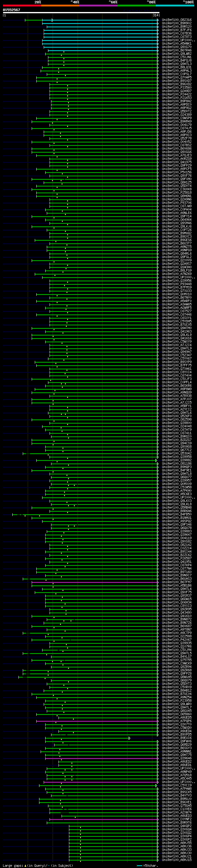Open hit UniRef100_C6TB36
Viewport: 197px width, 868px height.
coord(177,33)
